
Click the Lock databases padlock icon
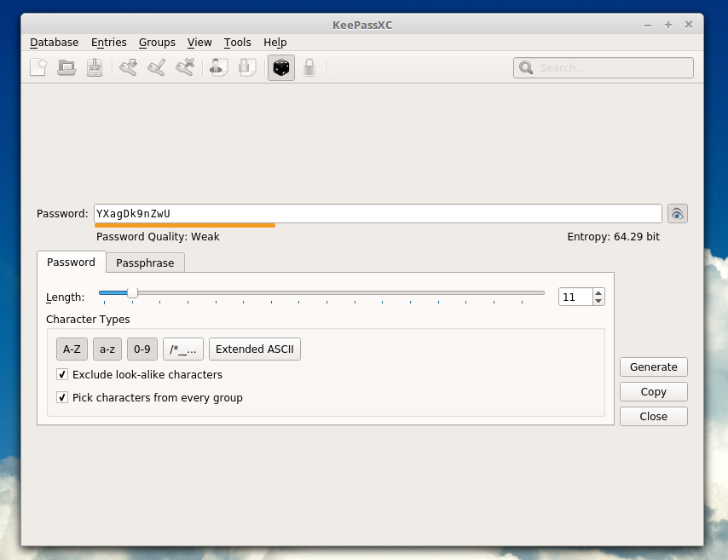click(309, 68)
